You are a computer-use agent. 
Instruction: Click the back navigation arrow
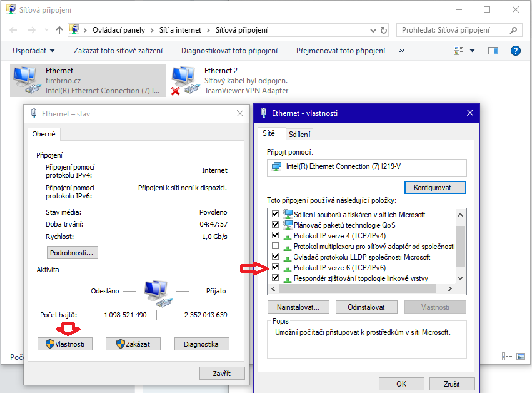point(13,30)
